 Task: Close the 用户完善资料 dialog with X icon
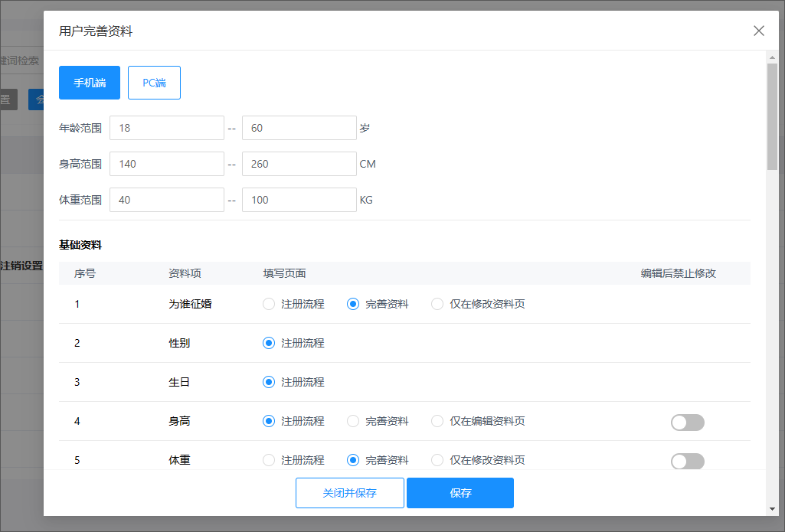(759, 31)
